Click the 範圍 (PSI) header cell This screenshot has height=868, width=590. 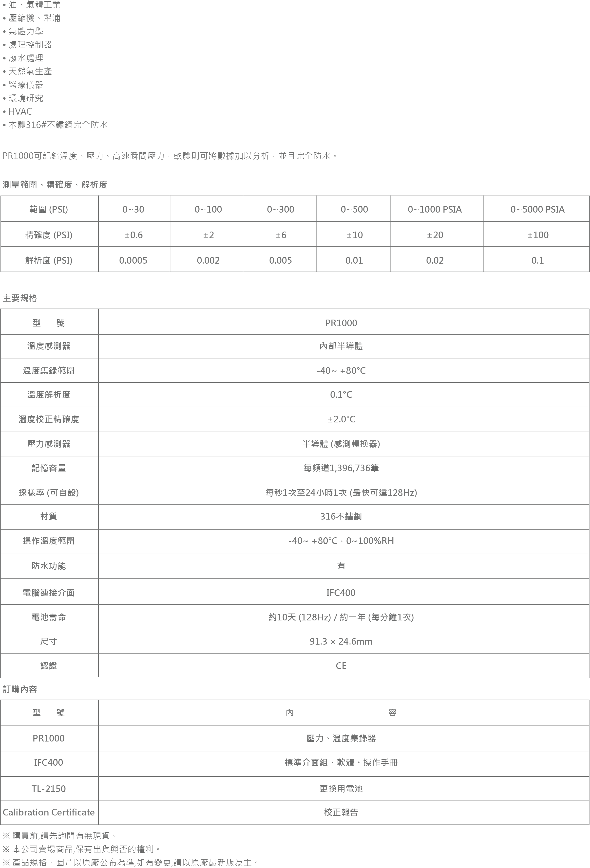pos(49,209)
